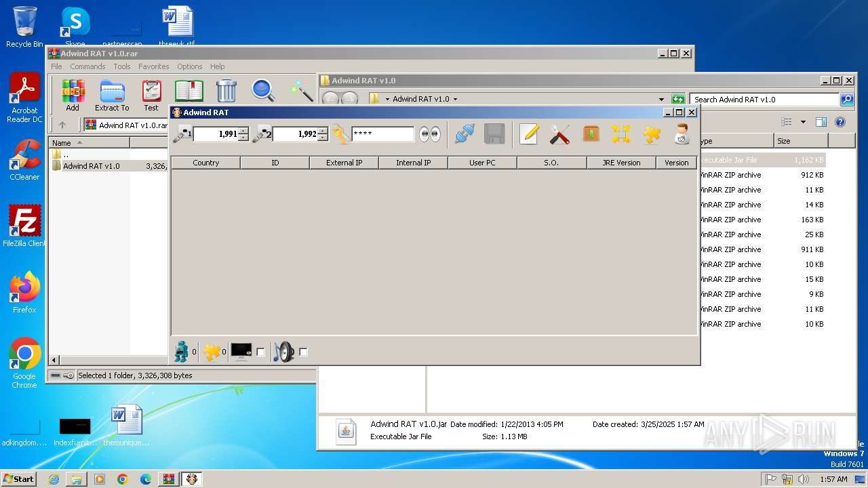Open the Help menu in WinRAR
The height and width of the screenshot is (488, 868).
click(217, 66)
